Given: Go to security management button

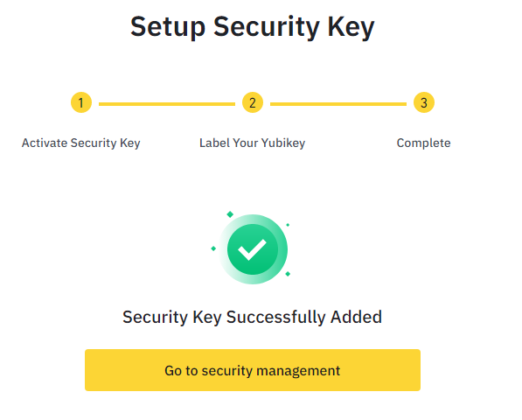Looking at the screenshot, I should 253,370.
